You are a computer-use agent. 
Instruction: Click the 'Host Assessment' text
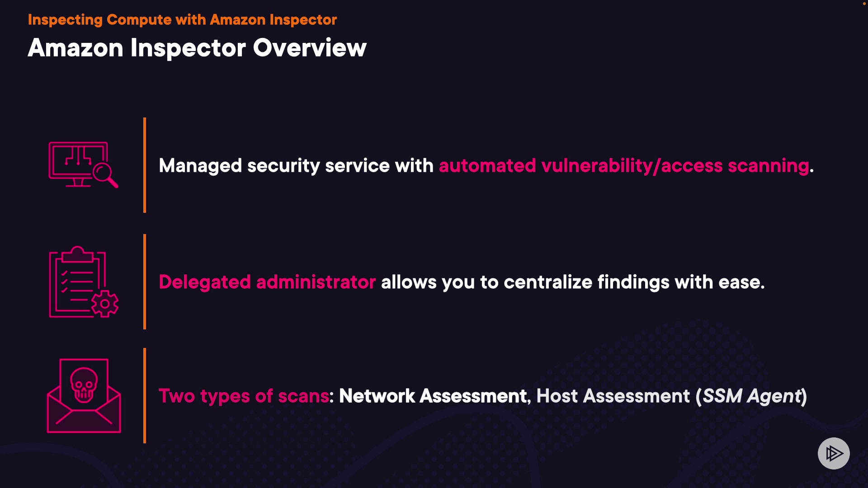pyautogui.click(x=613, y=396)
